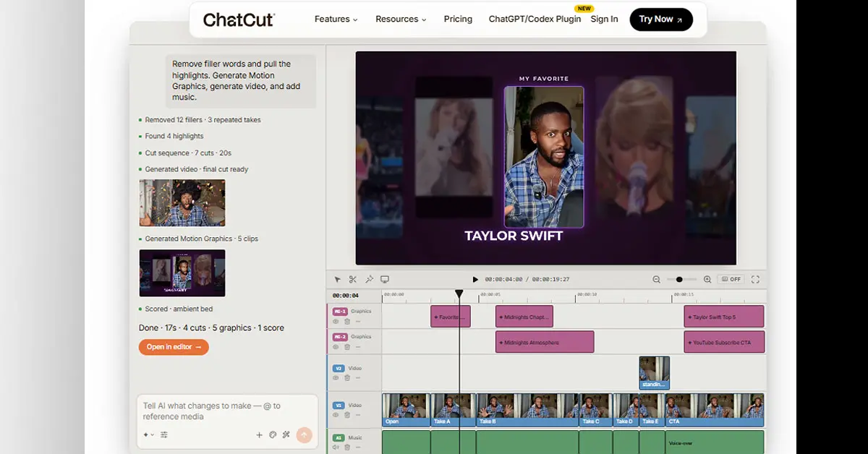Image resolution: width=868 pixels, height=454 pixels.
Task: Select the Take E video clip
Action: (x=652, y=410)
